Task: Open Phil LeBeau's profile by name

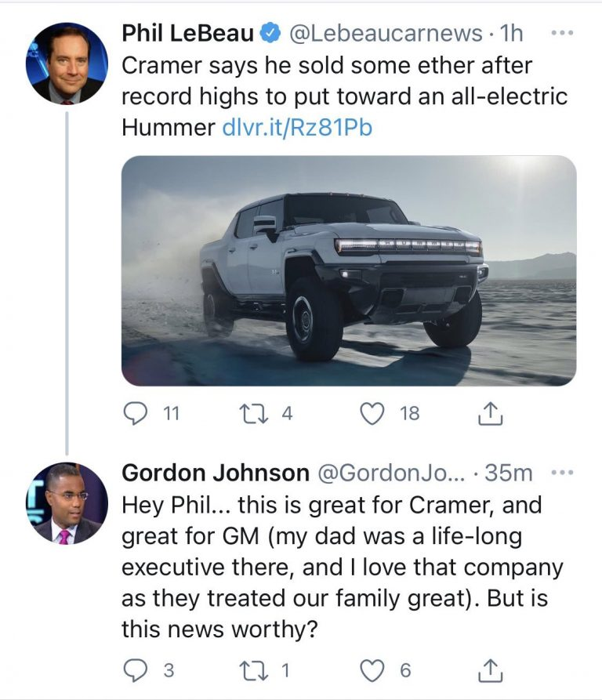Action: point(188,33)
